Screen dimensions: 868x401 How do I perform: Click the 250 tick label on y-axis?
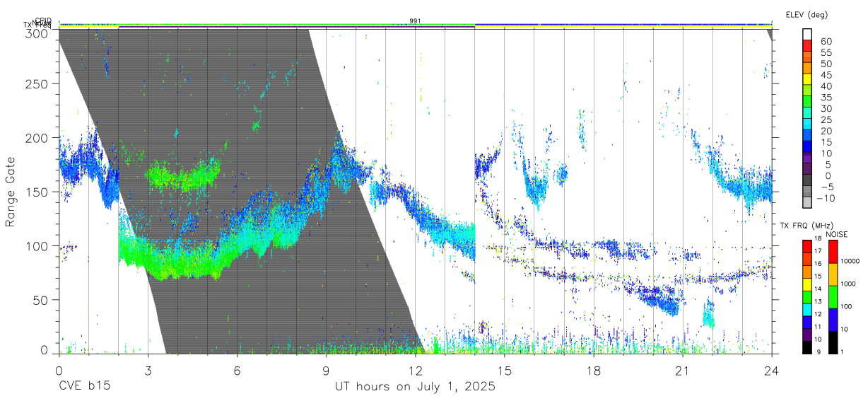pos(37,83)
